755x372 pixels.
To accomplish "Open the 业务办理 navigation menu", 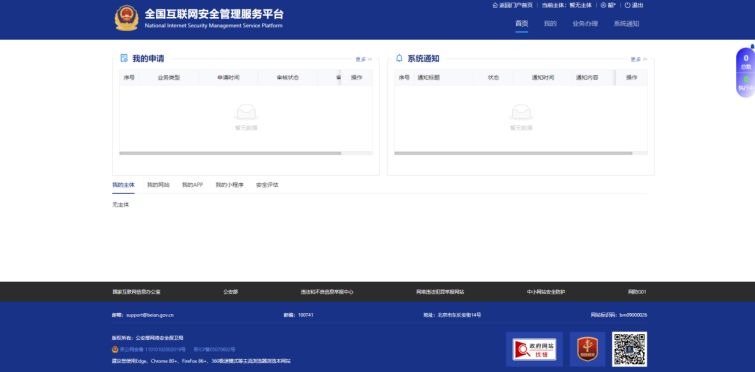I will (585, 24).
